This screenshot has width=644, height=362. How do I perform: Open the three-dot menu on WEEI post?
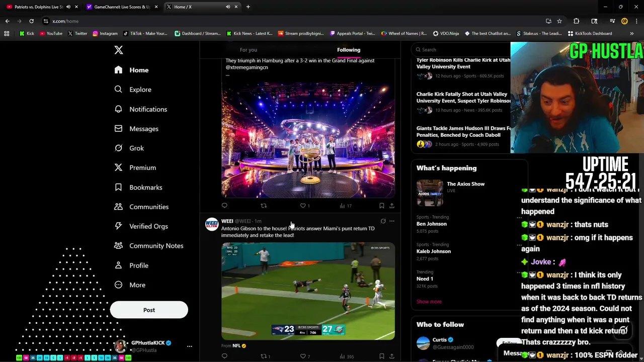click(392, 221)
